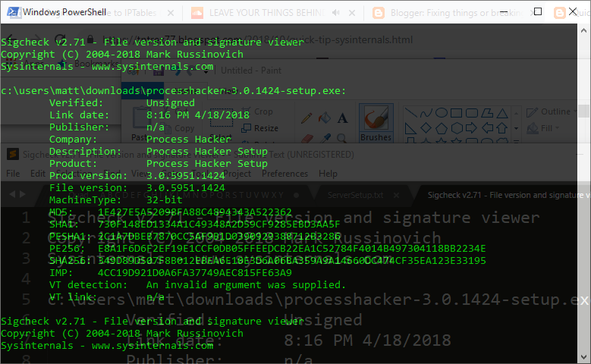591x364 pixels.
Task: Choose the Hexagon shape in Paint
Action: point(457,128)
